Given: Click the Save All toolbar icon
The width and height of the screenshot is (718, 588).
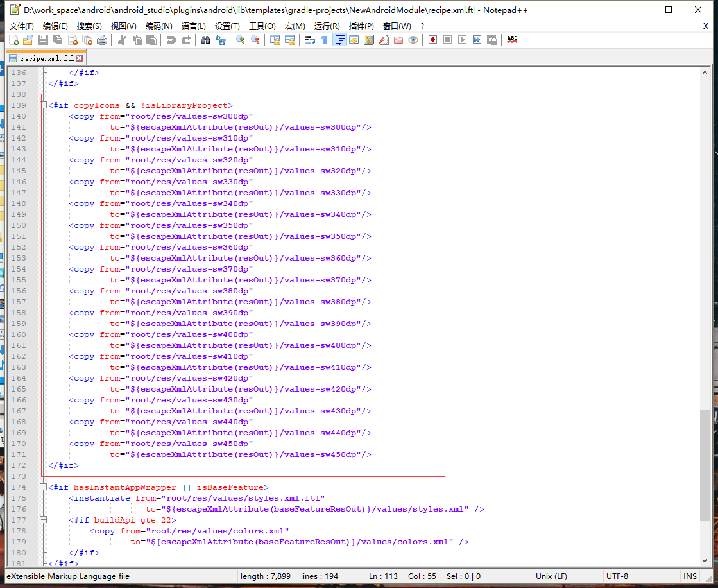Looking at the screenshot, I should tap(58, 40).
